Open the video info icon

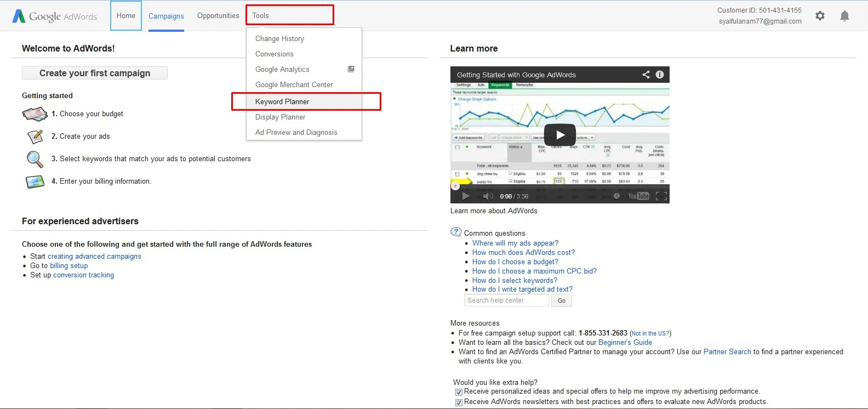click(660, 75)
